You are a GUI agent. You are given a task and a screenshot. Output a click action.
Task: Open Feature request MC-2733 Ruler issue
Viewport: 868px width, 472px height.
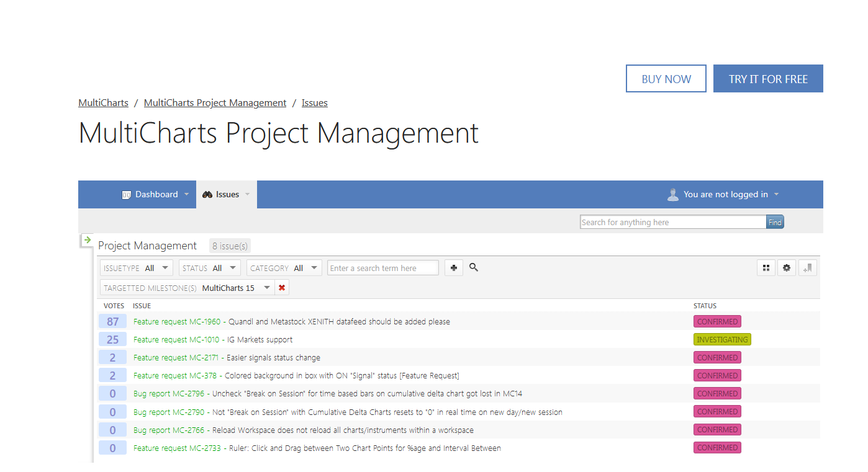click(x=317, y=448)
